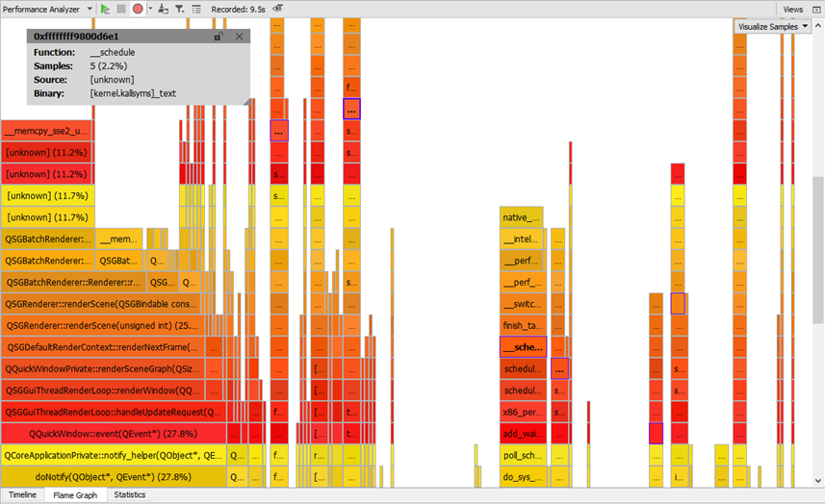825x504 pixels.
Task: Select the Flame Graph tab
Action: [75, 495]
